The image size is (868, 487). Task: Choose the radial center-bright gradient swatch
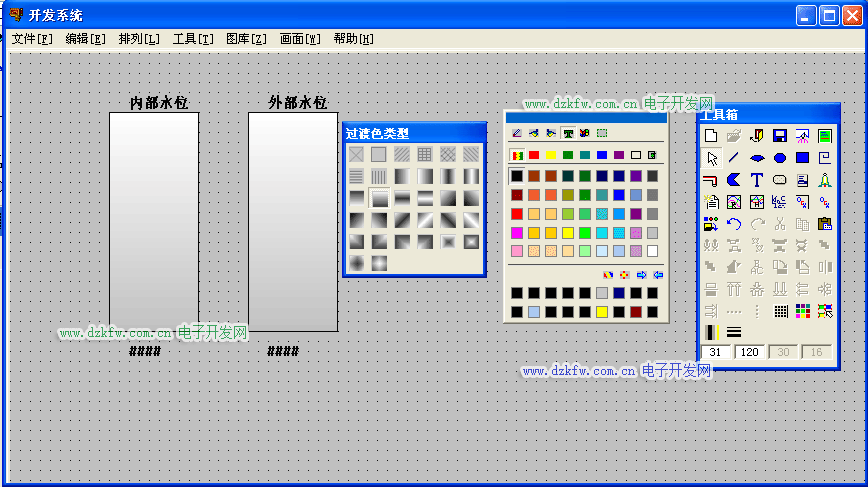pos(378,263)
